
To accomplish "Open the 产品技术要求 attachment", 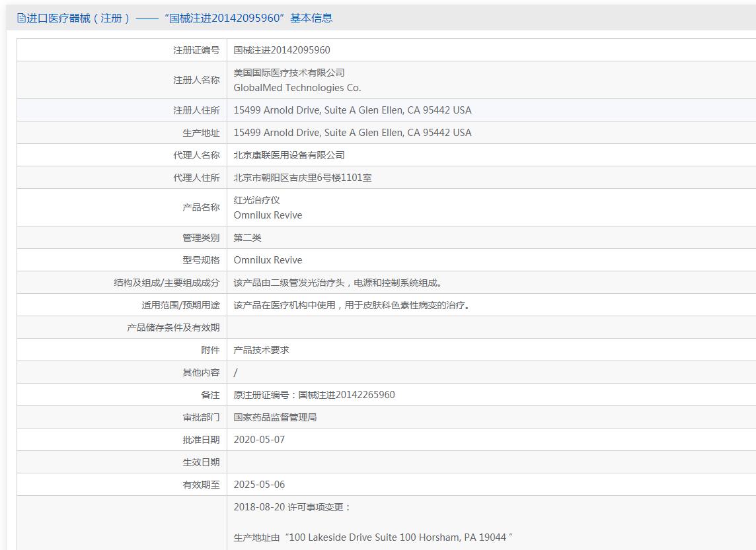I will 261,350.
